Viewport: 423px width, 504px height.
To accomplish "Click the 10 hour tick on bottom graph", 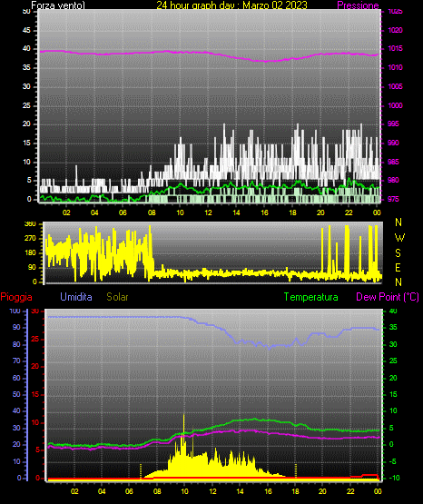I will pos(184,491).
